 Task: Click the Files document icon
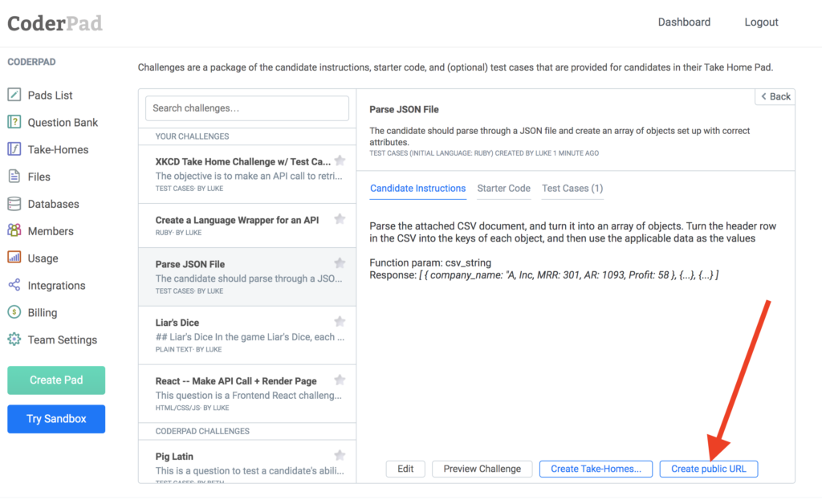(x=14, y=177)
